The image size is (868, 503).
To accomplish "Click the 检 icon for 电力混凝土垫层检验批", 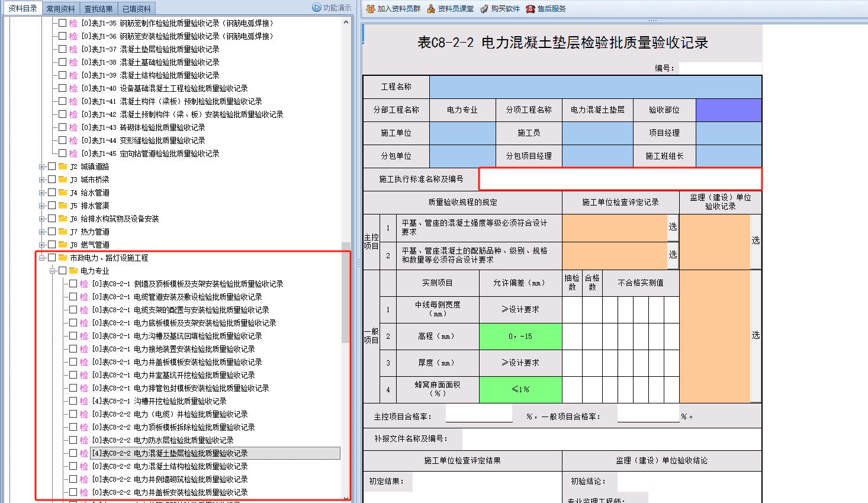I will pyautogui.click(x=84, y=453).
